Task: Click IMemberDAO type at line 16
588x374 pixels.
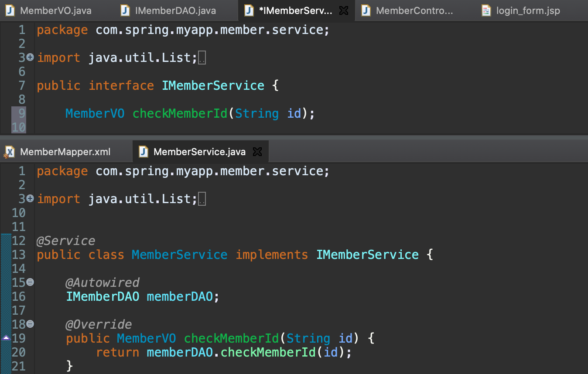Action: coord(103,296)
